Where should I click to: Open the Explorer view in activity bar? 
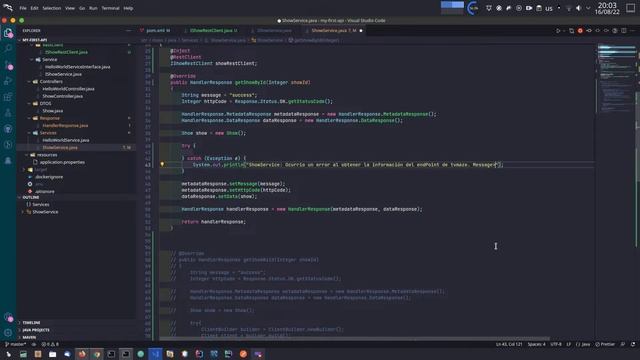click(8, 33)
